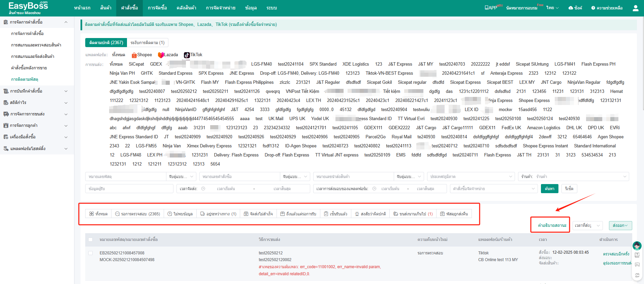
Task: Open การติดตามพัสดุ sidebar item
Action: (x=25, y=79)
